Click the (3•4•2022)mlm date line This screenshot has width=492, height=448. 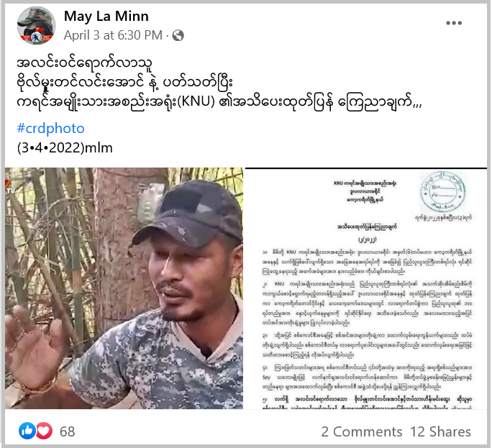tap(65, 147)
